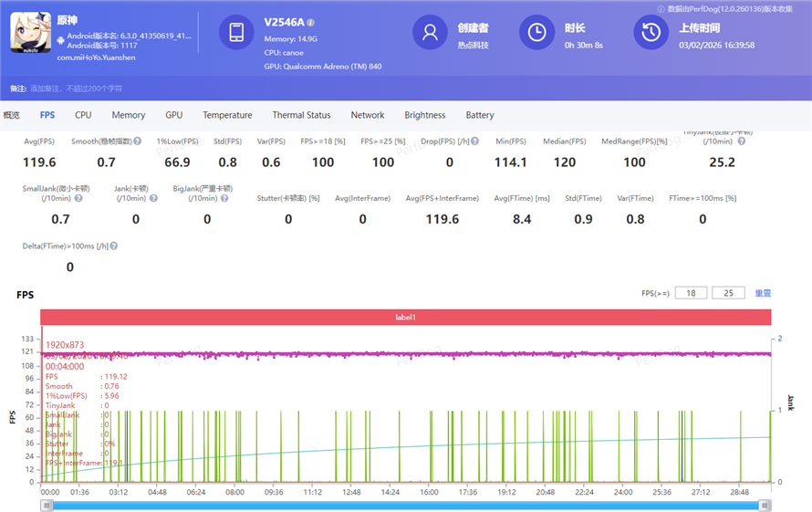Click info icon beside V2546A device name
The height and width of the screenshot is (512, 812).
click(x=311, y=22)
